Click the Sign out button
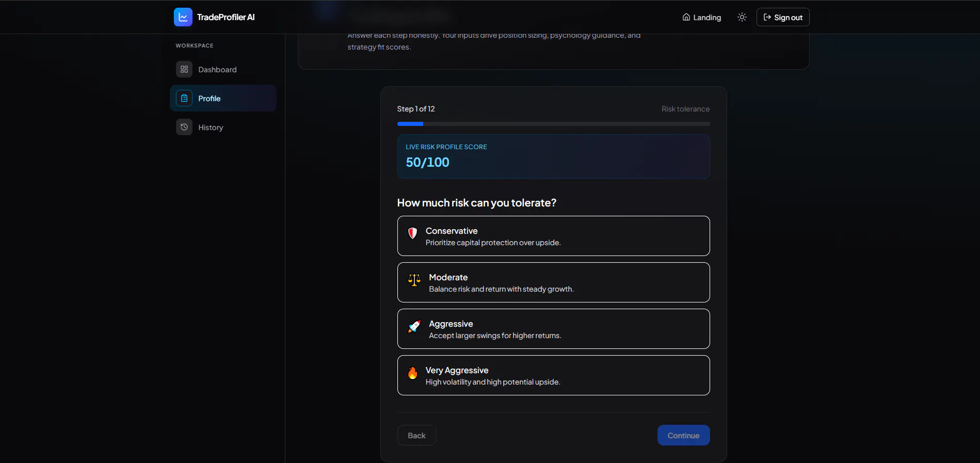This screenshot has width=980, height=463. click(x=783, y=17)
